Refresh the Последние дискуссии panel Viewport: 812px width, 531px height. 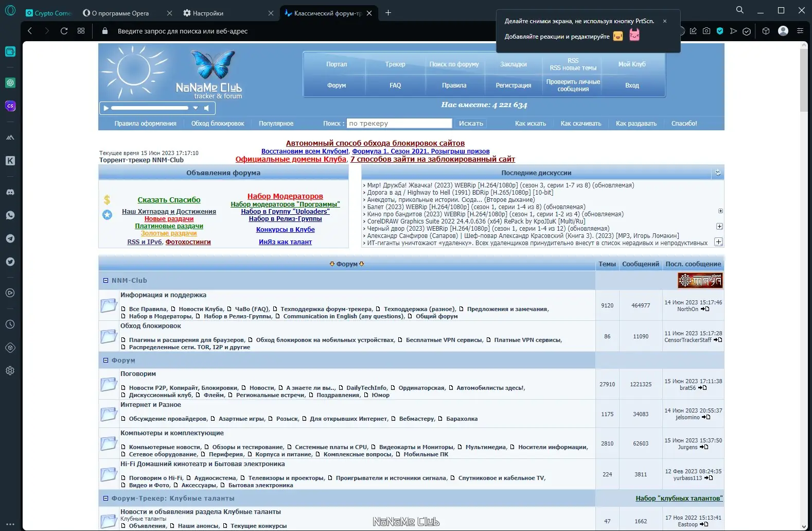[x=718, y=173]
